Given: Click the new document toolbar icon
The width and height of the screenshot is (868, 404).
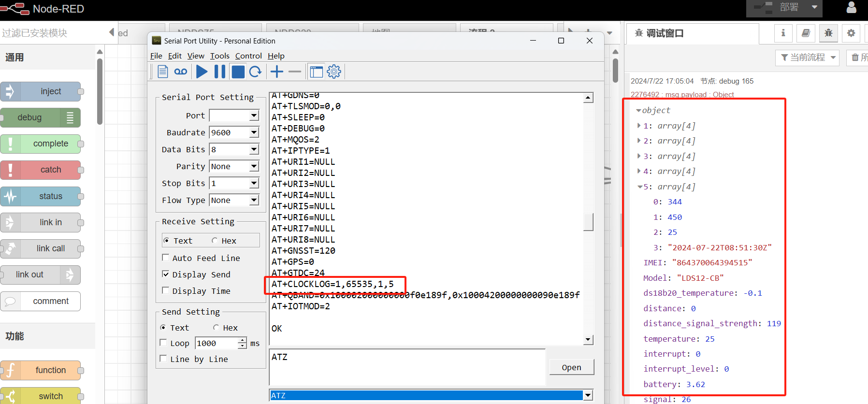Looking at the screenshot, I should pyautogui.click(x=163, y=72).
